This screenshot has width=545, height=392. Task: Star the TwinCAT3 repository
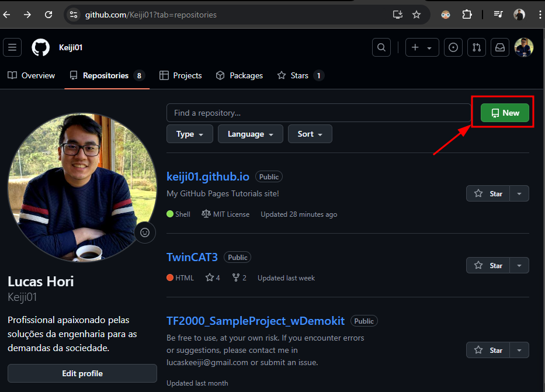(x=488, y=265)
